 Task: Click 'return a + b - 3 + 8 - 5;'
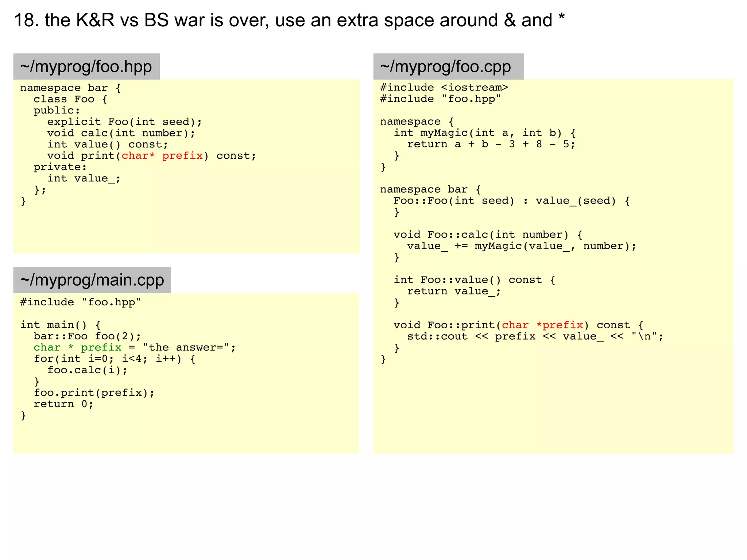click(491, 144)
